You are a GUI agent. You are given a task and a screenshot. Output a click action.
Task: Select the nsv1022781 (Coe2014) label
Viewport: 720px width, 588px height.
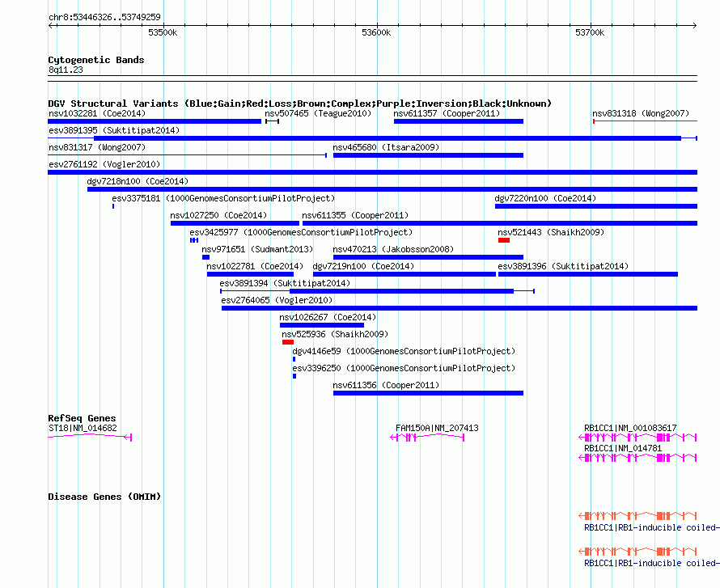coord(255,266)
